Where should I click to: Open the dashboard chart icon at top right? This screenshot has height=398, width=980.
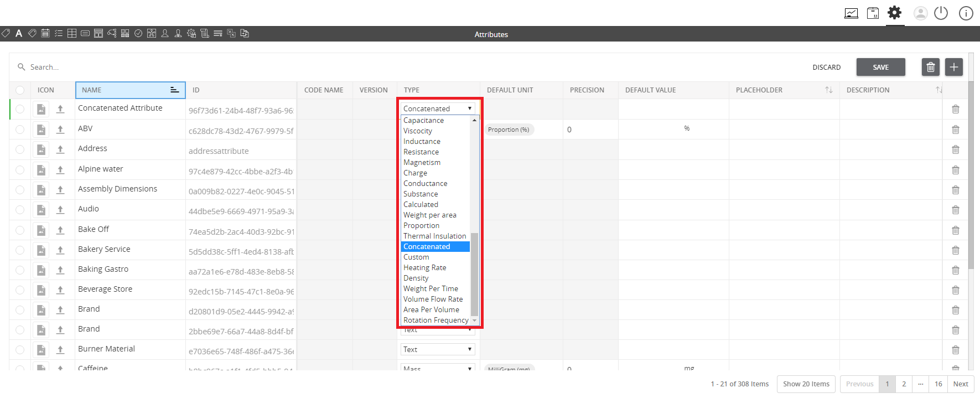[851, 13]
